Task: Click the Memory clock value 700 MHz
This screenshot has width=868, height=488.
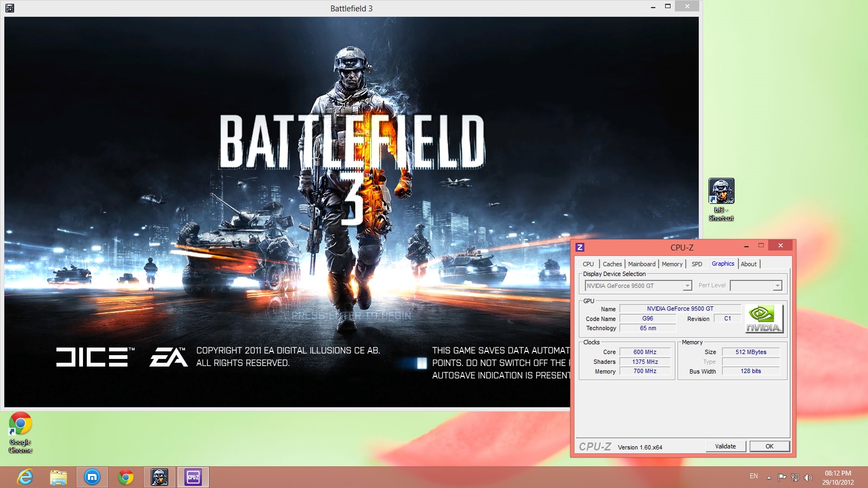Action: [645, 371]
